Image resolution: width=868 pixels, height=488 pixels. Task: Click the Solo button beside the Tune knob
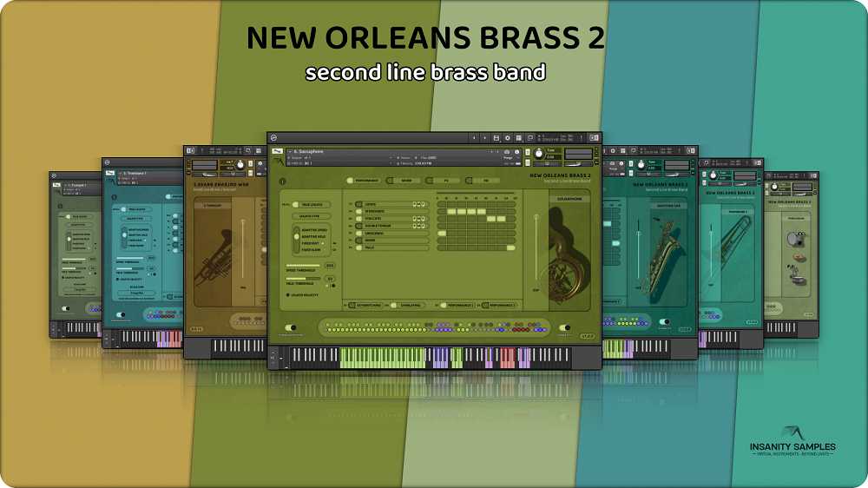pyautogui.click(x=528, y=152)
